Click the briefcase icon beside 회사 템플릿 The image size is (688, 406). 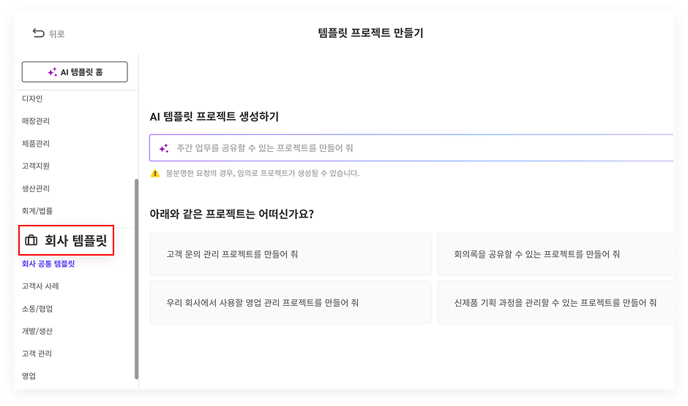pos(31,240)
